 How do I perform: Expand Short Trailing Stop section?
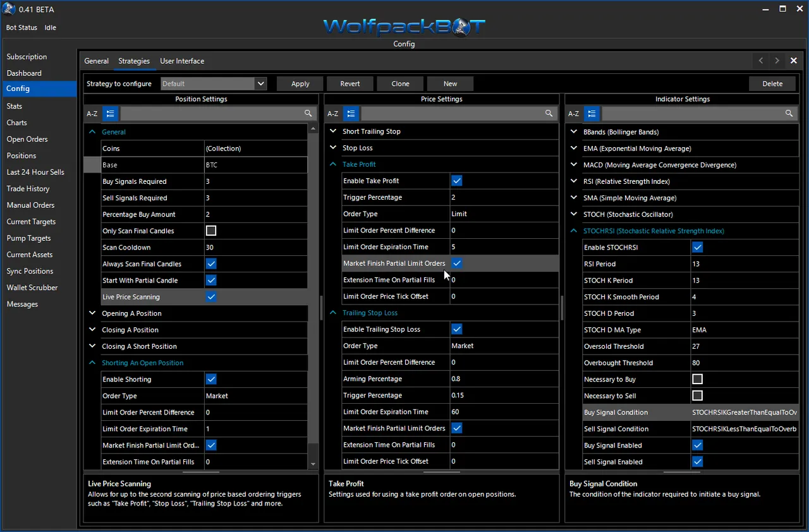pyautogui.click(x=333, y=131)
